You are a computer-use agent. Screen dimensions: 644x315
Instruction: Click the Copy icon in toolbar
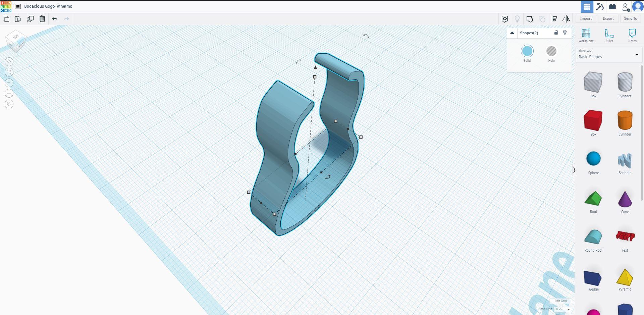(6, 19)
